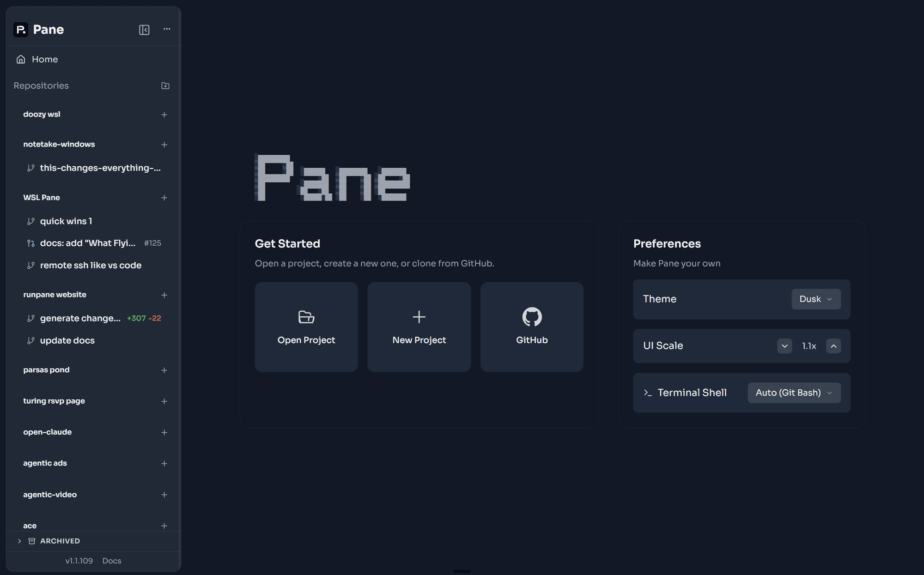The height and width of the screenshot is (575, 924).
Task: Click the plus icon next to WSL Pane
Action: [x=164, y=197]
